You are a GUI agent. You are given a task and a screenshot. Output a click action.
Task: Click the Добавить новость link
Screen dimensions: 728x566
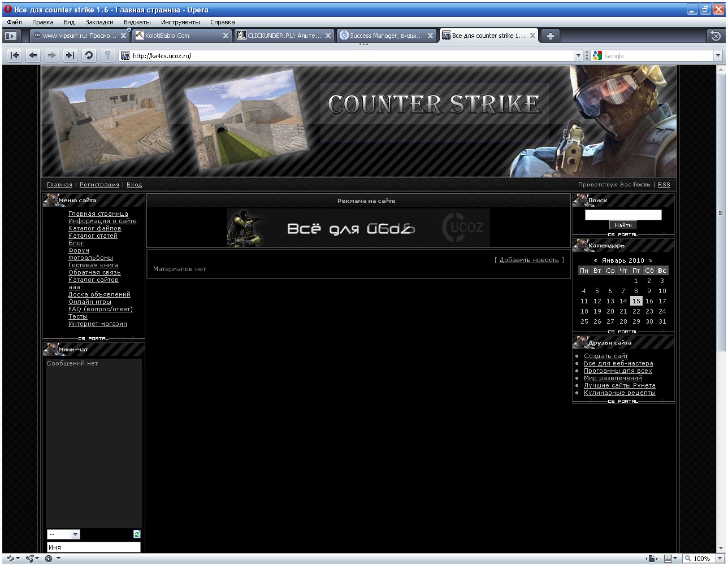529,260
